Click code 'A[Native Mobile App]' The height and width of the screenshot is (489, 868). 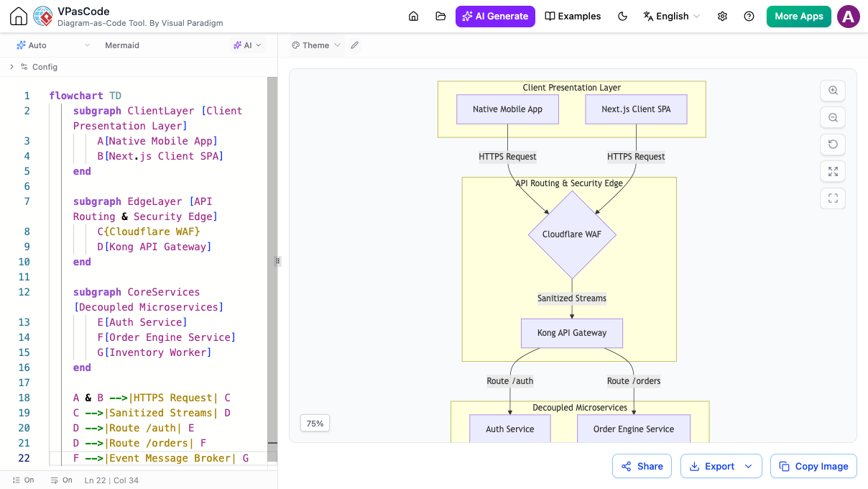click(x=157, y=141)
